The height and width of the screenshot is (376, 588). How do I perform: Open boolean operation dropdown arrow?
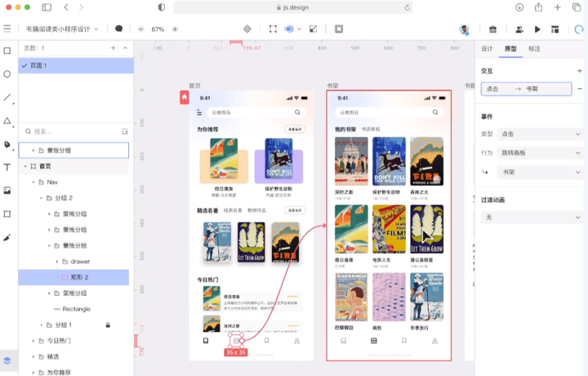(299, 29)
